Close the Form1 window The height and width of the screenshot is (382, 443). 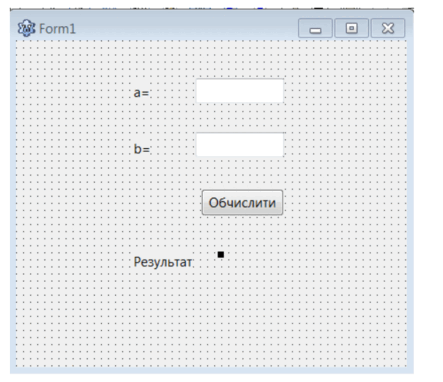tap(388, 28)
